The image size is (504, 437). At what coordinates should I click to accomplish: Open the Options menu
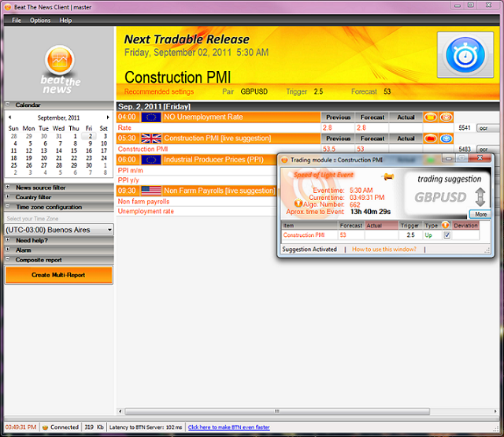click(40, 20)
